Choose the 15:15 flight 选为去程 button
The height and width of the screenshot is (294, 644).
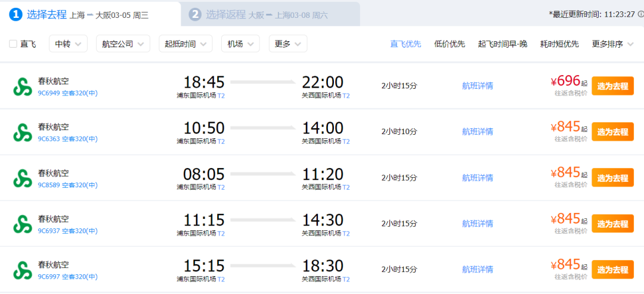[x=612, y=270]
